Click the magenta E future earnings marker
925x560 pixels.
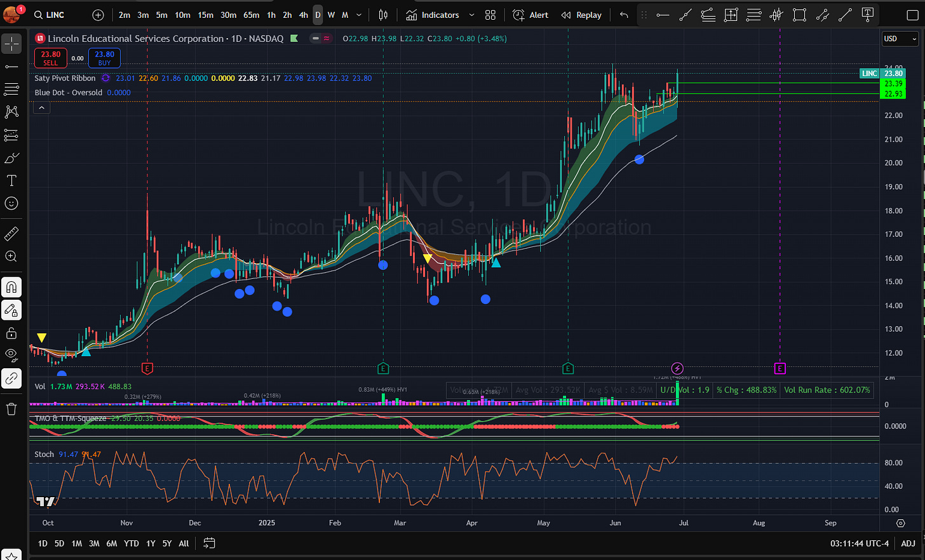click(780, 368)
